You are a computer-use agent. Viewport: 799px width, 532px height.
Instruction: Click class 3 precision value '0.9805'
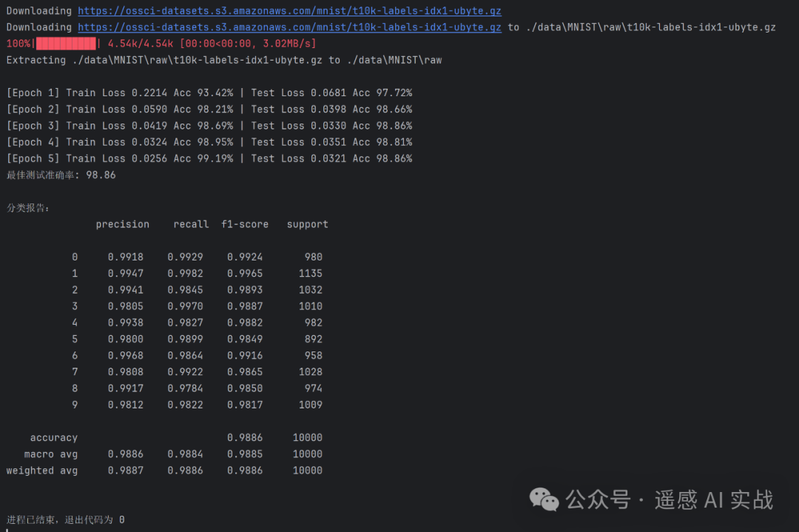pyautogui.click(x=125, y=306)
